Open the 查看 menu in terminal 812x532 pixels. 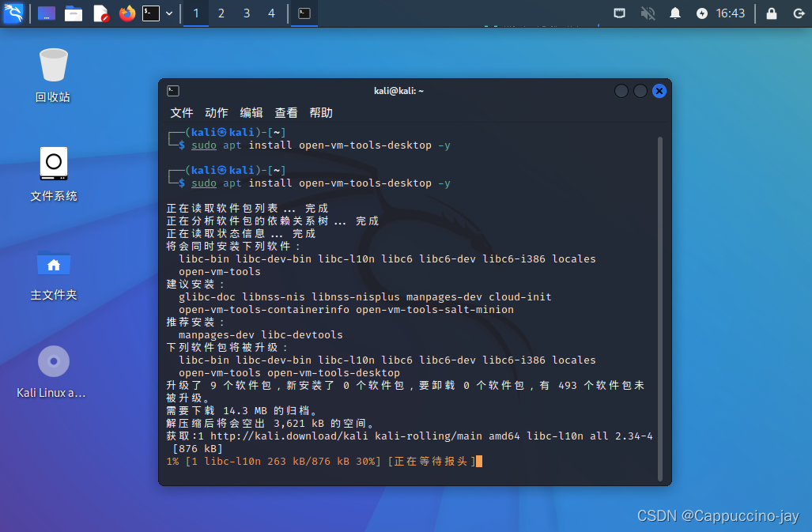pos(286,113)
